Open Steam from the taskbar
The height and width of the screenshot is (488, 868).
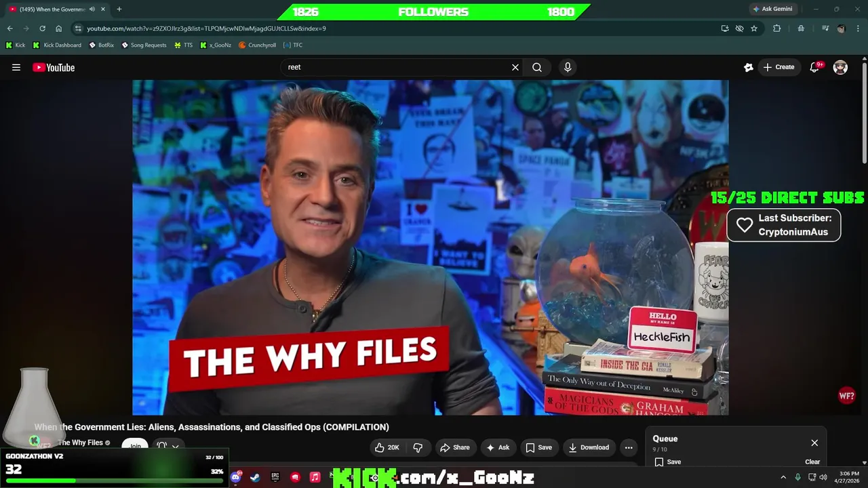[x=255, y=477]
